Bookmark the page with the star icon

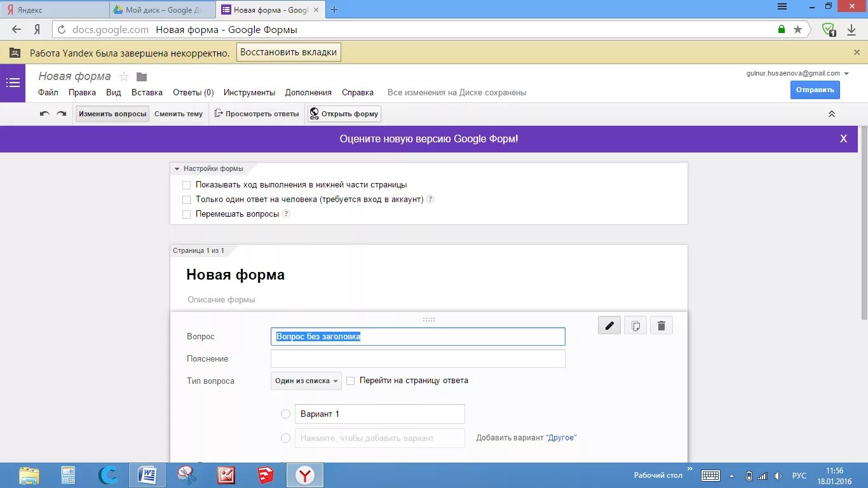click(x=798, y=29)
